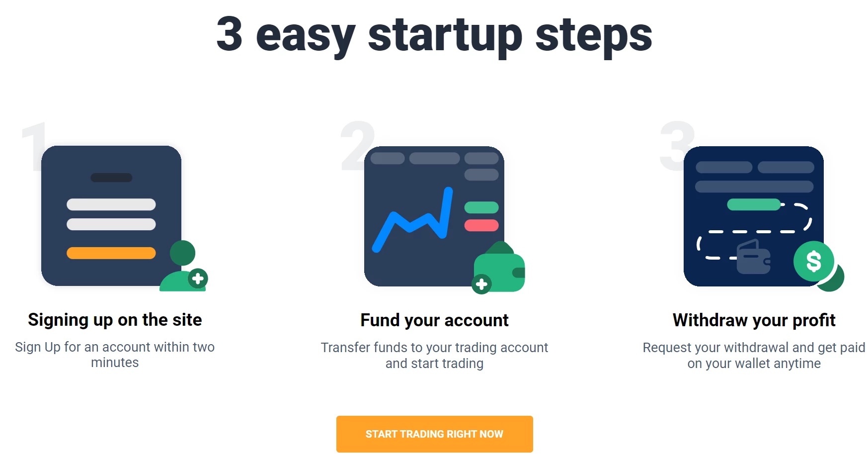Click the blue line chart graphic
Viewport: 868px width, 465px height.
413,220
